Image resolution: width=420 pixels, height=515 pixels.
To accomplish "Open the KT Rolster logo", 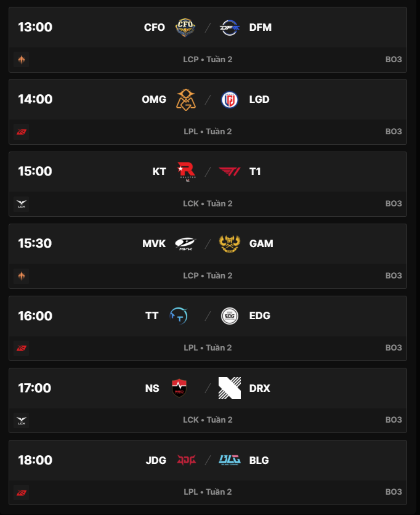I will click(x=185, y=171).
